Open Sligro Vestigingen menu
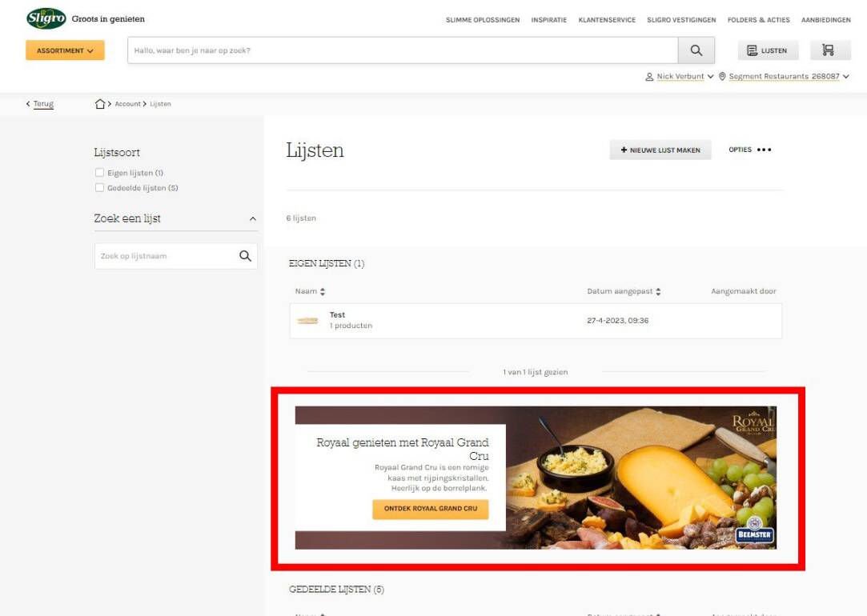 pyautogui.click(x=681, y=20)
